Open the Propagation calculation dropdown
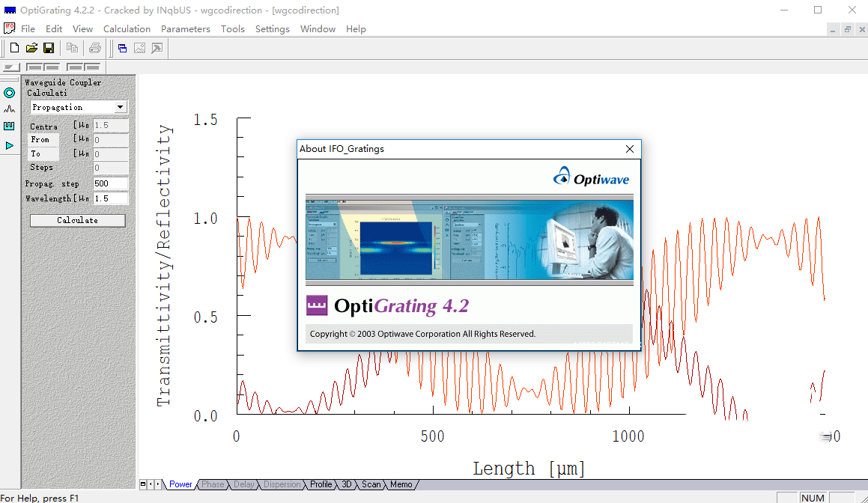Viewport: 868px width, 503px height. pyautogui.click(x=120, y=107)
